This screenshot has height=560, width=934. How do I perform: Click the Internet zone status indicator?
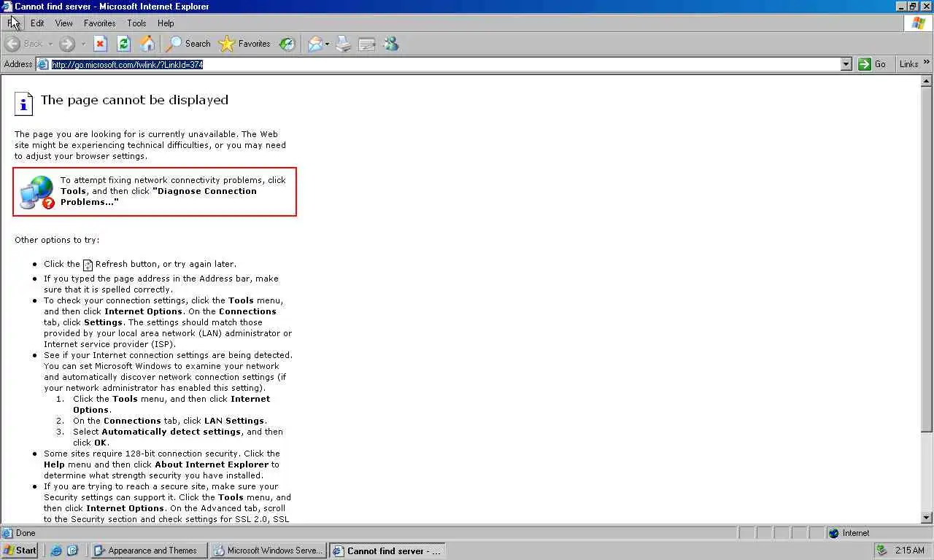coord(850,533)
